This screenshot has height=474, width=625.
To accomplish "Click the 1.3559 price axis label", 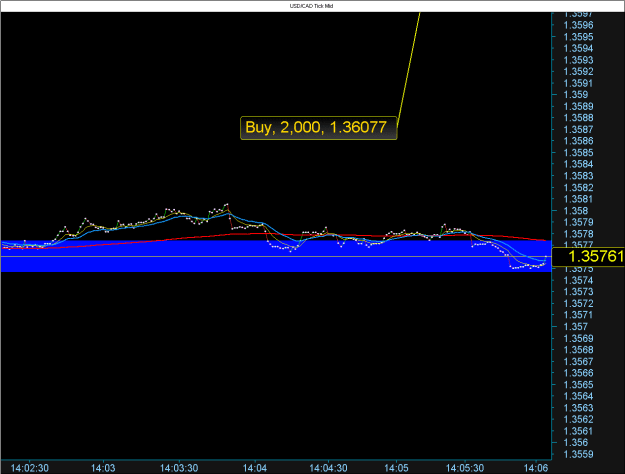I will click(578, 454).
